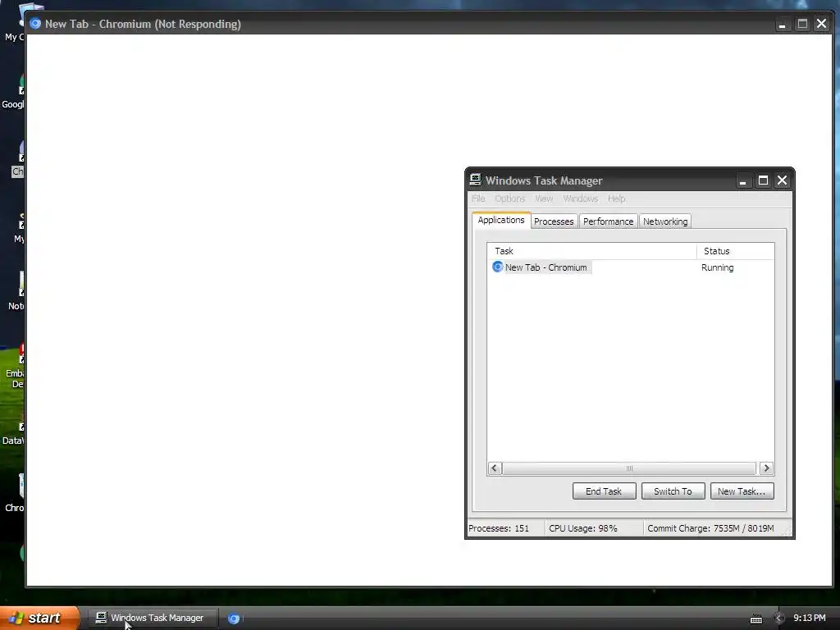Click the Chromium Not Responding title text
Screen dimensions: 840x630
click(x=143, y=24)
